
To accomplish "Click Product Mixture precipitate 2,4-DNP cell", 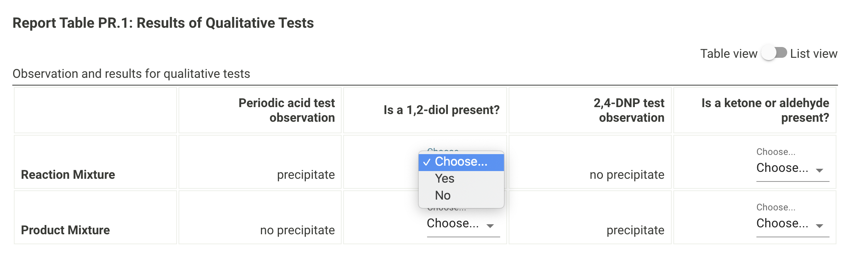I will [x=635, y=230].
